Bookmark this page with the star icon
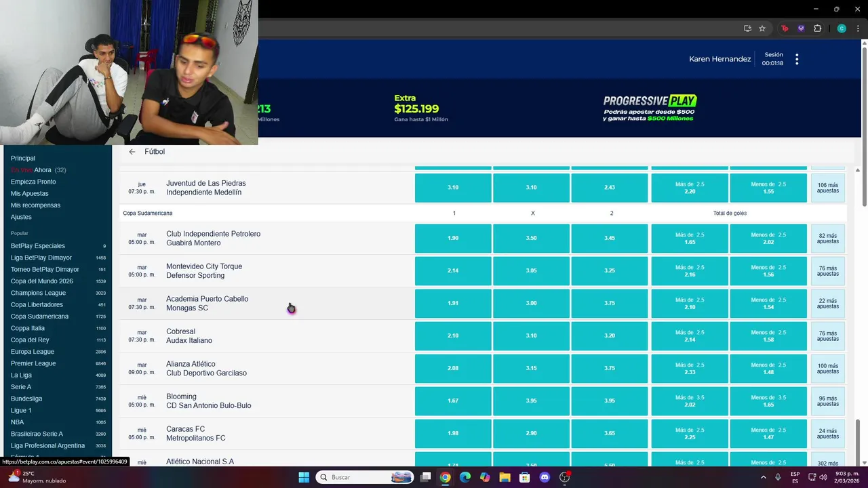Viewport: 868px width, 488px height. coord(762,28)
